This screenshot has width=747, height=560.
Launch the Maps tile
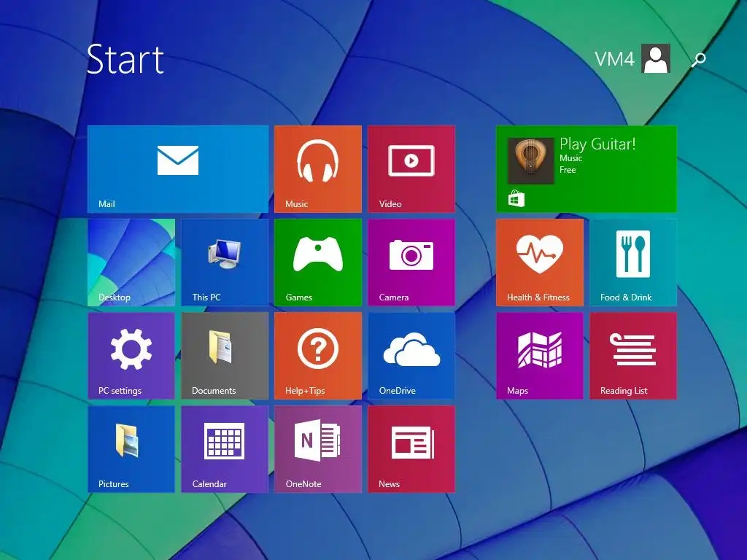(539, 356)
